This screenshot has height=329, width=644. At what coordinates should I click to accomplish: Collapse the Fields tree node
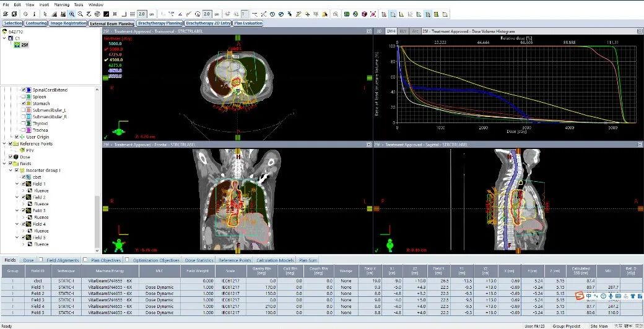(x=4, y=163)
